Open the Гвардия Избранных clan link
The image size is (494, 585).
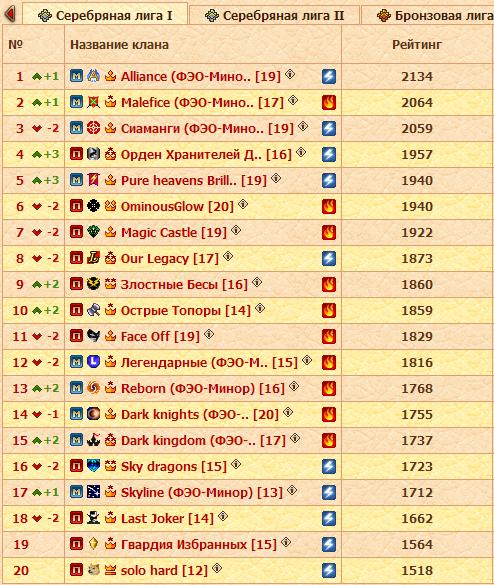pyautogui.click(x=198, y=544)
